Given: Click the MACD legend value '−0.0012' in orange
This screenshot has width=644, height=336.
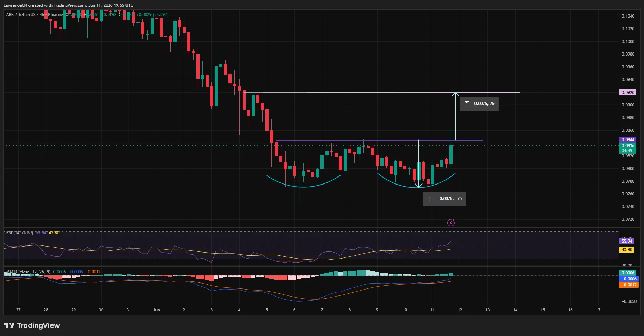Looking at the screenshot, I should (x=93, y=272).
